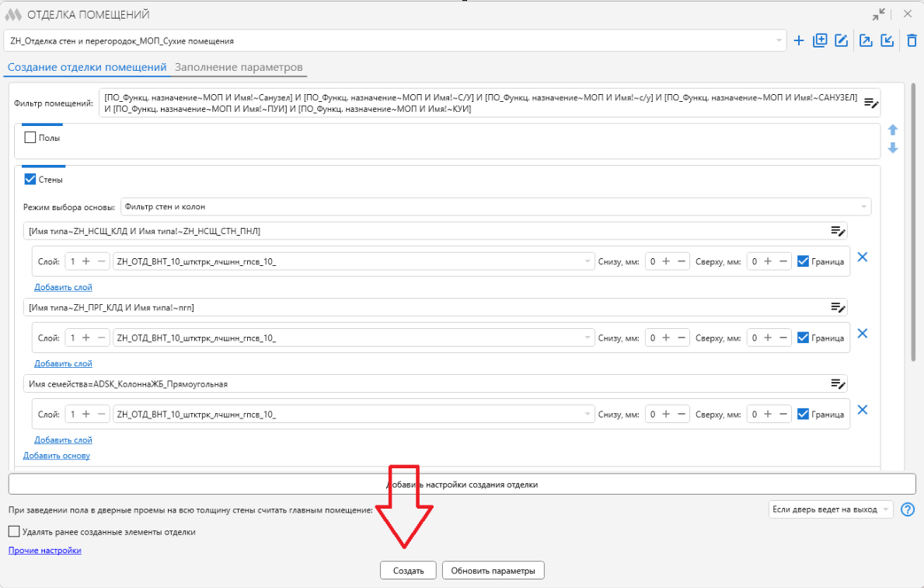This screenshot has height=588, width=924.
Task: Open the configuration name dropdown at the top
Action: tap(395, 40)
